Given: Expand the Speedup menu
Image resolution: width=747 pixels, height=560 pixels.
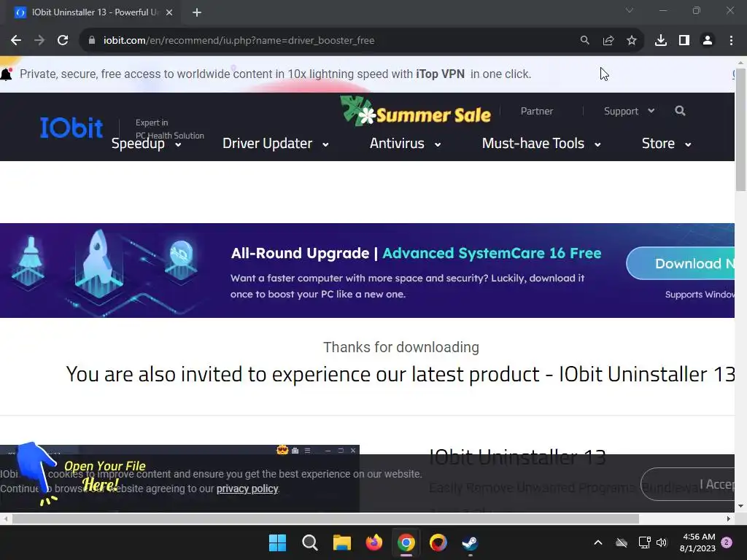Looking at the screenshot, I should [146, 144].
